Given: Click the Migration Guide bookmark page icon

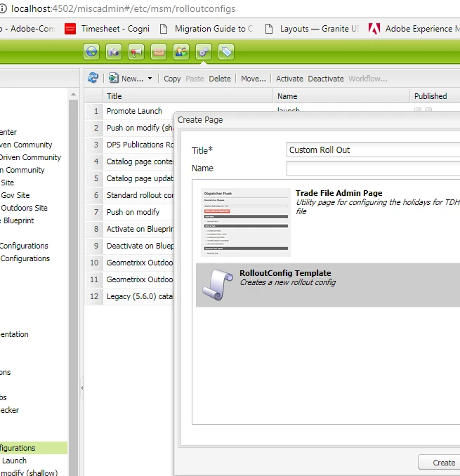Looking at the screenshot, I should pyautogui.click(x=164, y=29).
